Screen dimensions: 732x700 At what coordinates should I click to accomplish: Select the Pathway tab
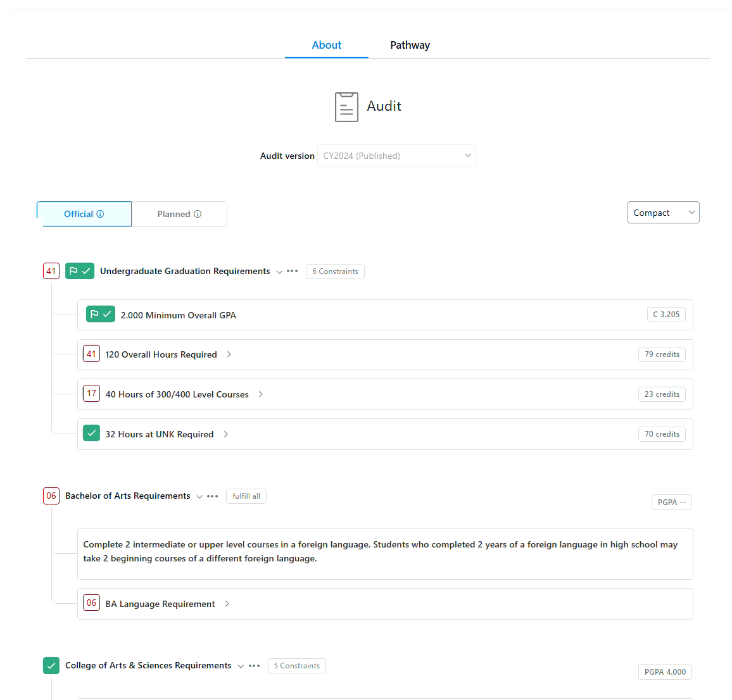410,46
